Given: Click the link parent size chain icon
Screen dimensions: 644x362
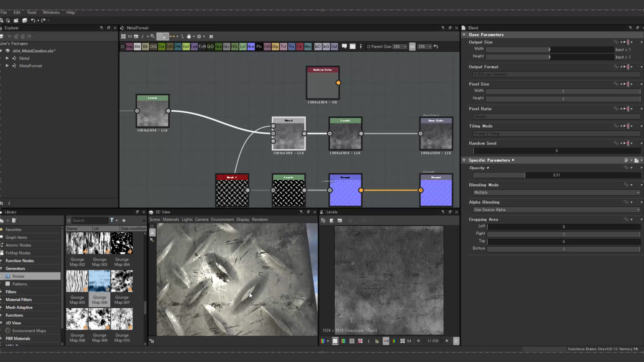Looking at the screenshot, I should [x=412, y=47].
